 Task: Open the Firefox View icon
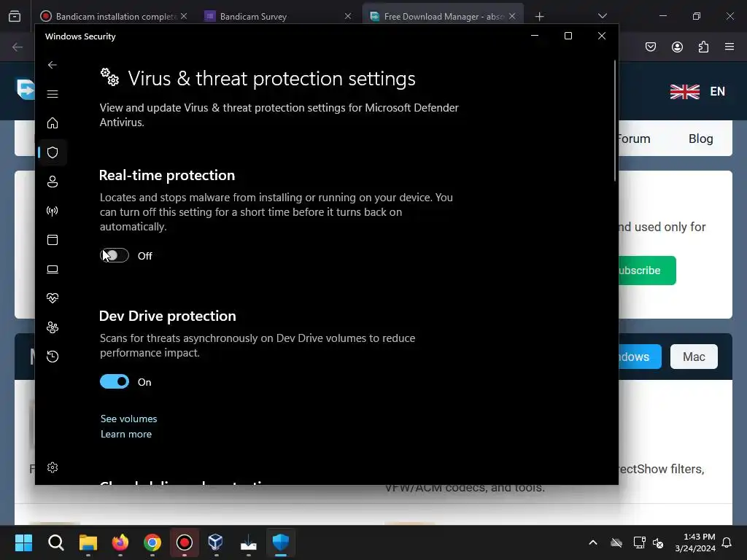click(15, 17)
